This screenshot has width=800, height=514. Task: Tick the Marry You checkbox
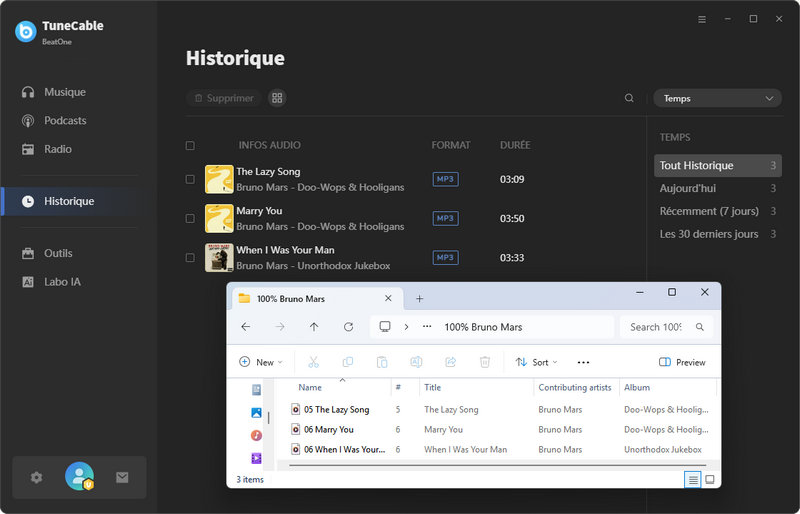click(190, 218)
